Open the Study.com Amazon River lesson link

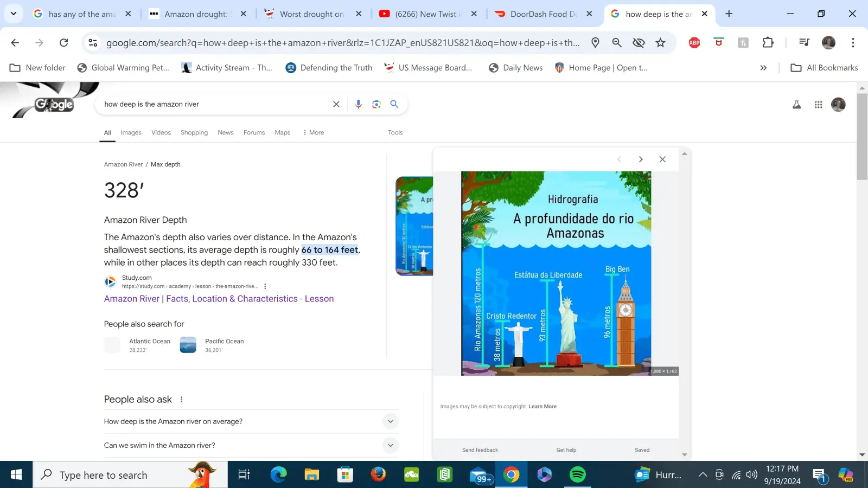tap(219, 299)
